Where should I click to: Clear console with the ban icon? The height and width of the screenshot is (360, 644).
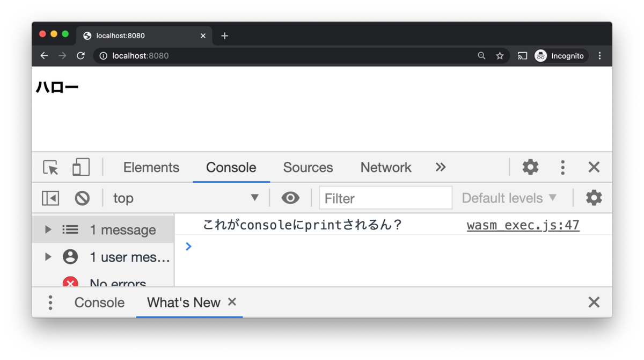pos(82,198)
